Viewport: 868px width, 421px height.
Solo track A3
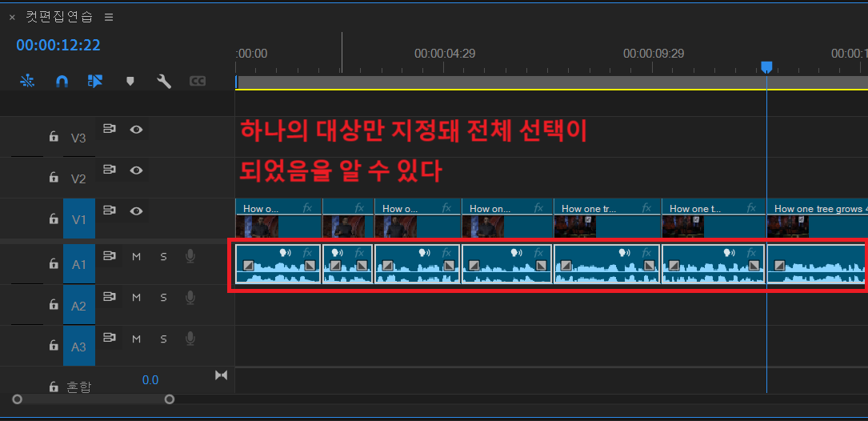[163, 339]
